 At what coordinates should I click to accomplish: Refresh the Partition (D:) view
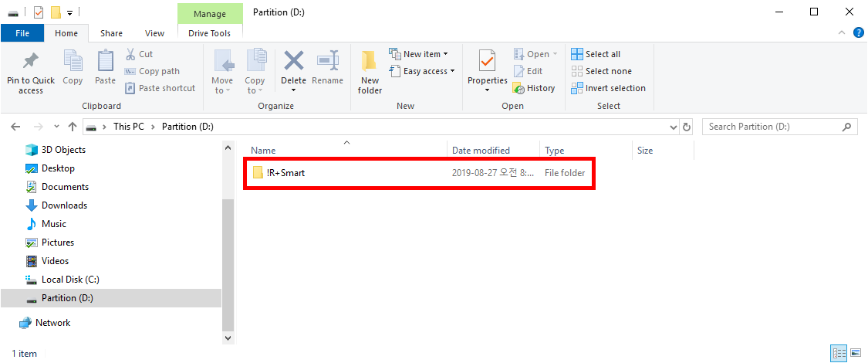tap(687, 127)
